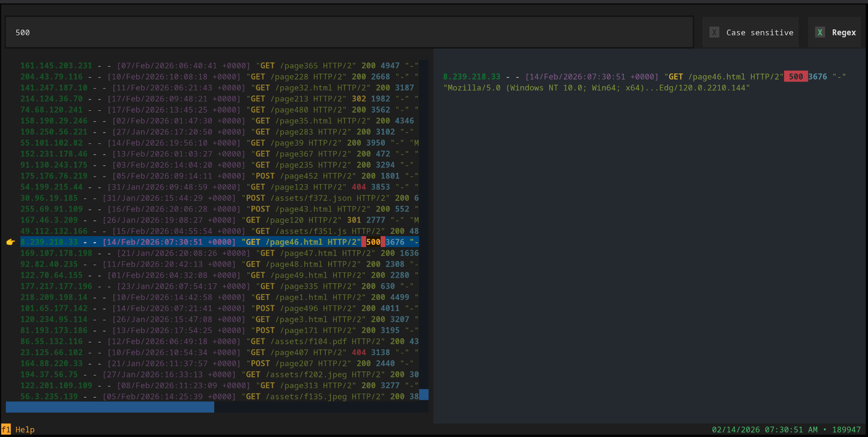Select log line from 177.217.177.196
This screenshot has height=437, width=868.
(x=219, y=286)
